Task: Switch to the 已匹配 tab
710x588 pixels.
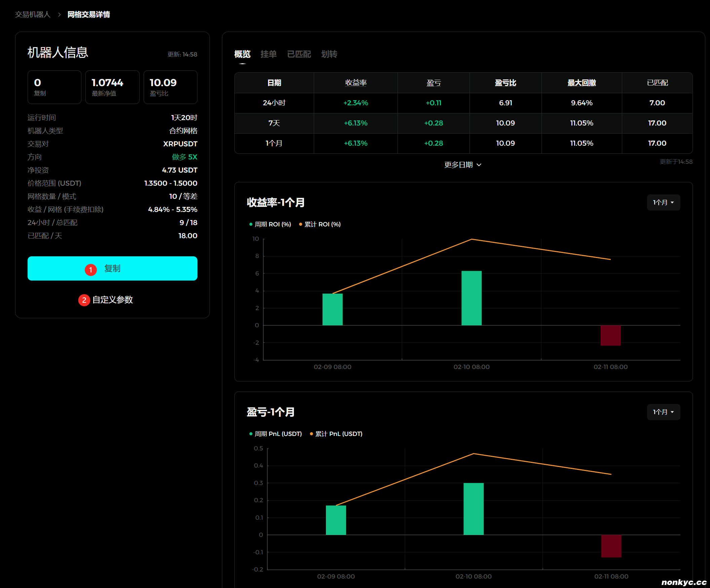Action: pos(299,54)
